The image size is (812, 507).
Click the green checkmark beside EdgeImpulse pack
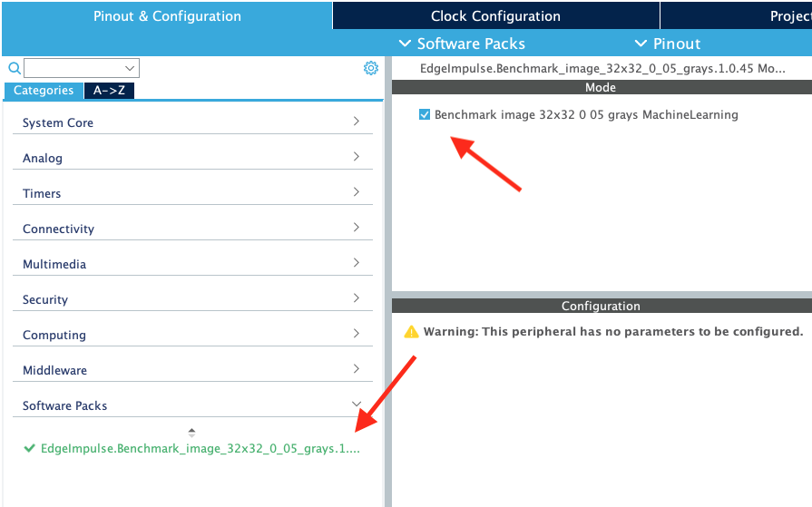pyautogui.click(x=30, y=448)
